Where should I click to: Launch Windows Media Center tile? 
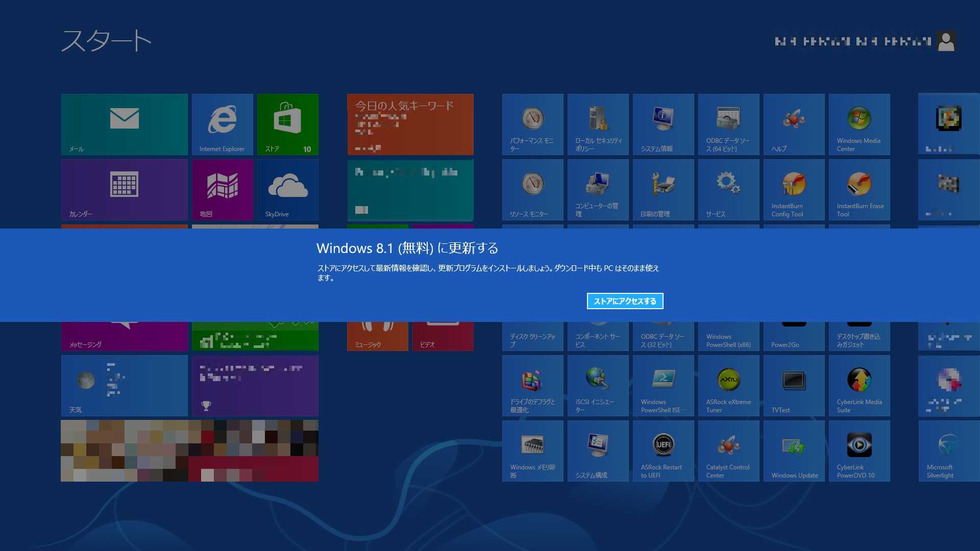click(x=860, y=124)
